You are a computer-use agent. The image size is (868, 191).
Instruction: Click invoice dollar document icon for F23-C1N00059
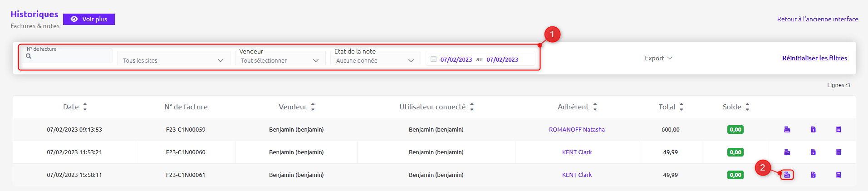[813, 129]
